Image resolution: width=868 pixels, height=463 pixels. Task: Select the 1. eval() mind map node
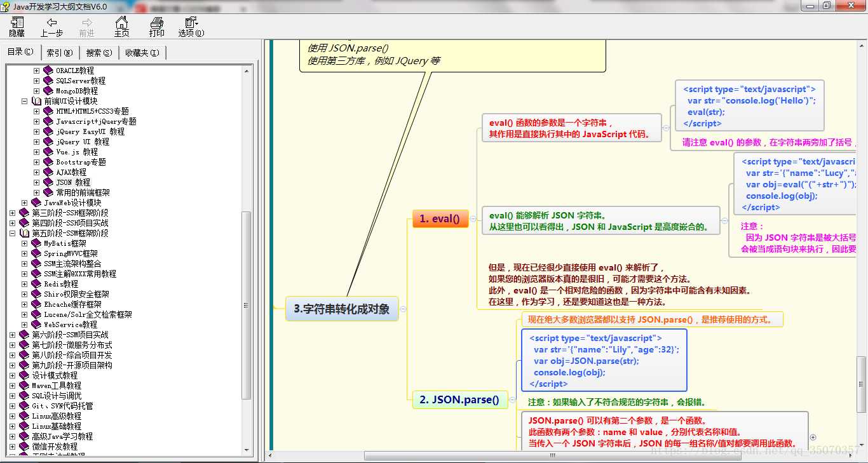click(440, 218)
